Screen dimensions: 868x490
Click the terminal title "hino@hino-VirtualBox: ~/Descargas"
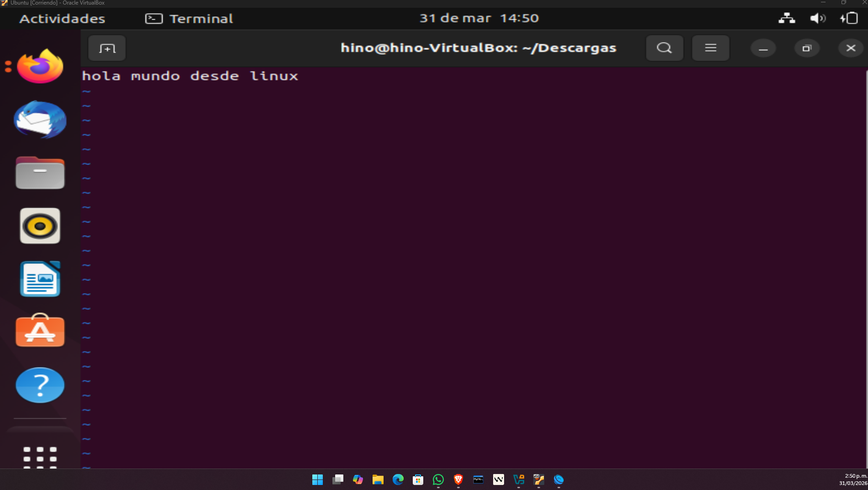(x=479, y=48)
